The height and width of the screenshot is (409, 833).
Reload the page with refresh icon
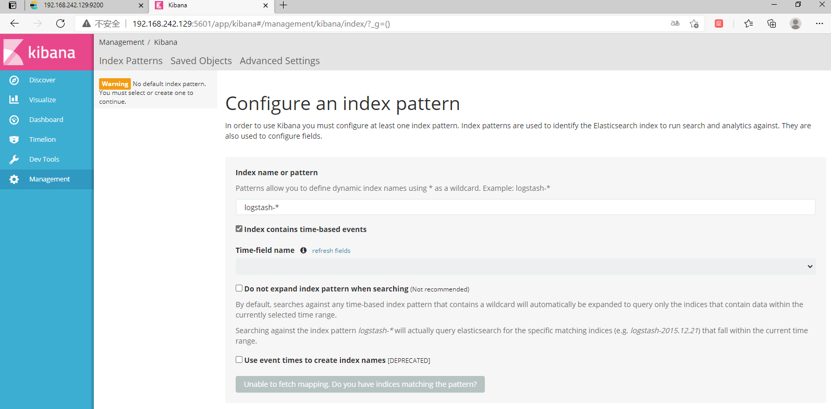click(61, 24)
